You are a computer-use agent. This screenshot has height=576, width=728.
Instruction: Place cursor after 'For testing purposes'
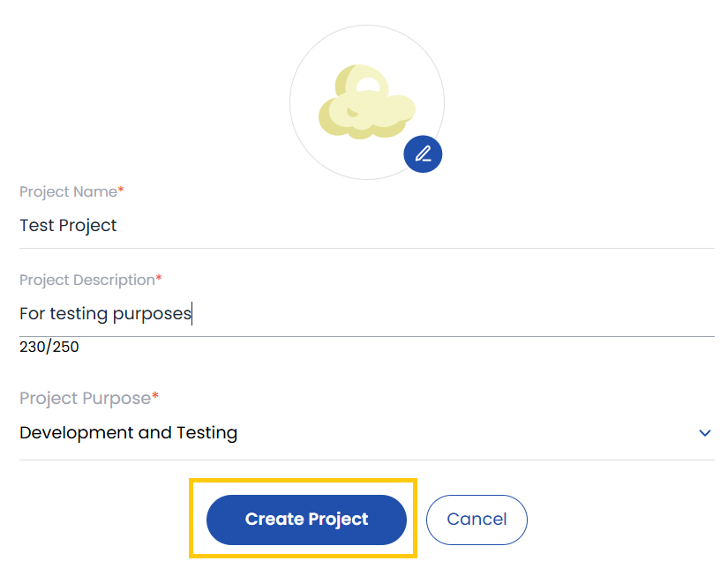tap(191, 313)
